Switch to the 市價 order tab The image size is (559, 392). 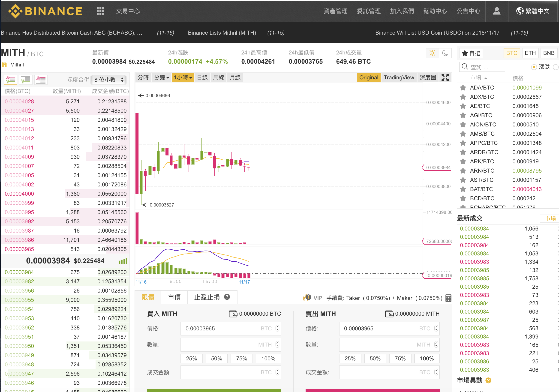click(174, 297)
